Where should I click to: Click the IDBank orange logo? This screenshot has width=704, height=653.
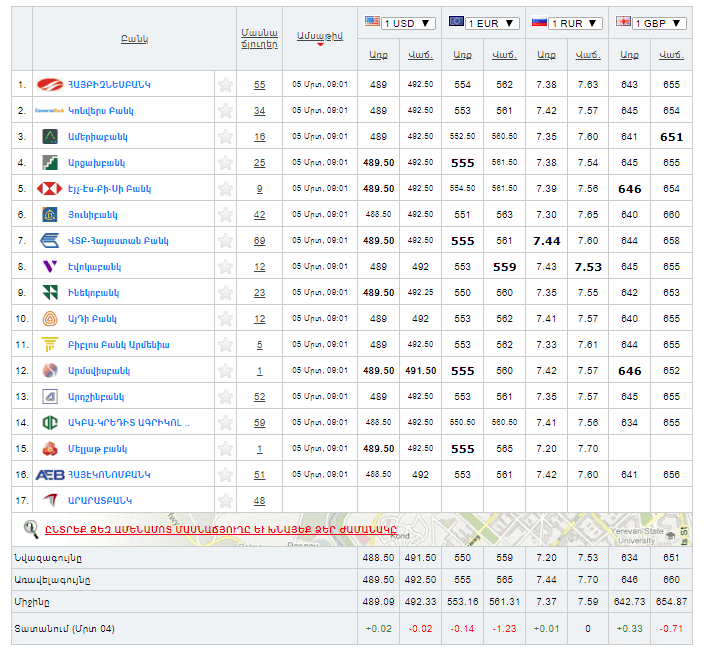coord(49,318)
